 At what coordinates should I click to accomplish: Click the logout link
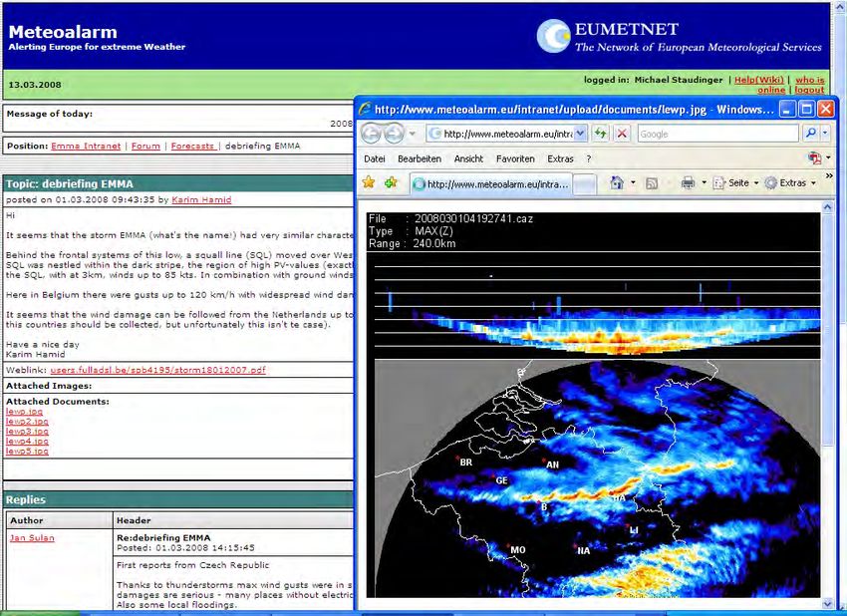click(x=809, y=90)
